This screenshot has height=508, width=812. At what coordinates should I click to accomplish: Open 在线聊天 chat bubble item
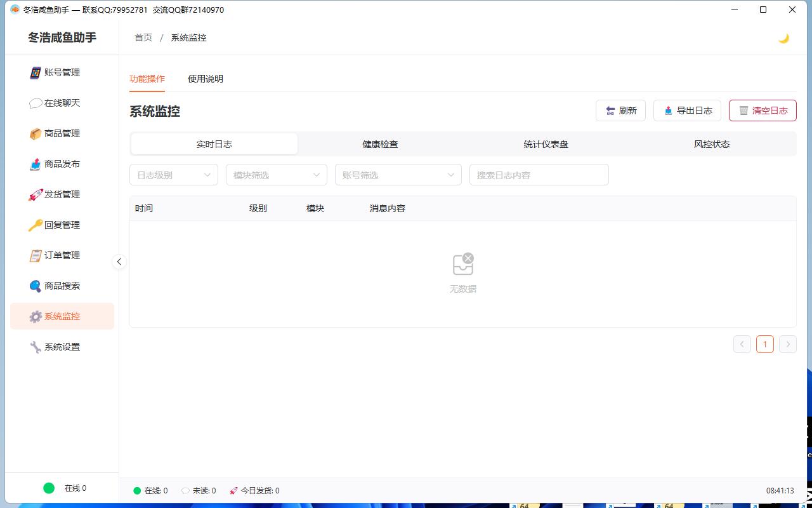[62, 103]
